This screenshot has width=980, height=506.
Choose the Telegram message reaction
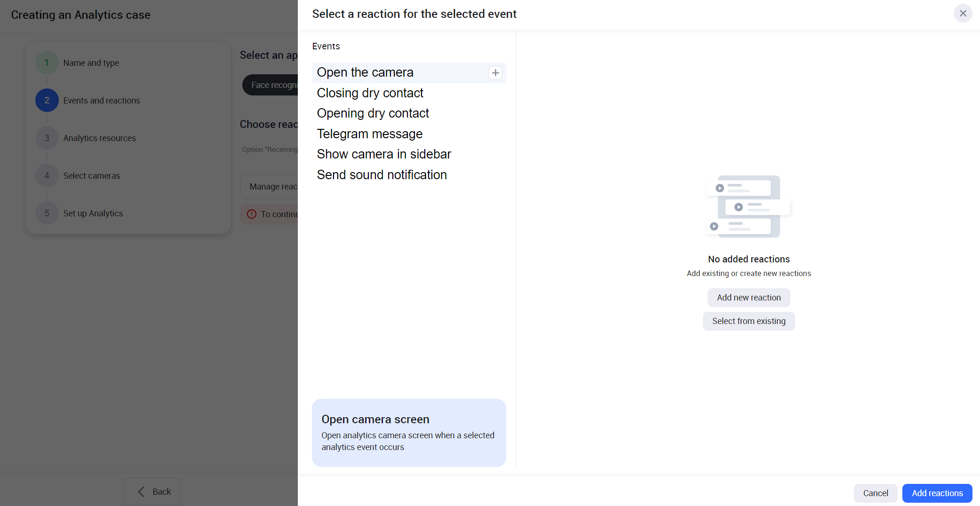tap(369, 134)
